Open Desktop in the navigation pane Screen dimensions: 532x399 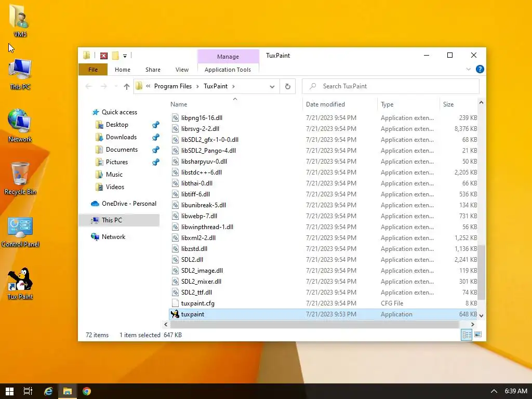click(x=117, y=125)
